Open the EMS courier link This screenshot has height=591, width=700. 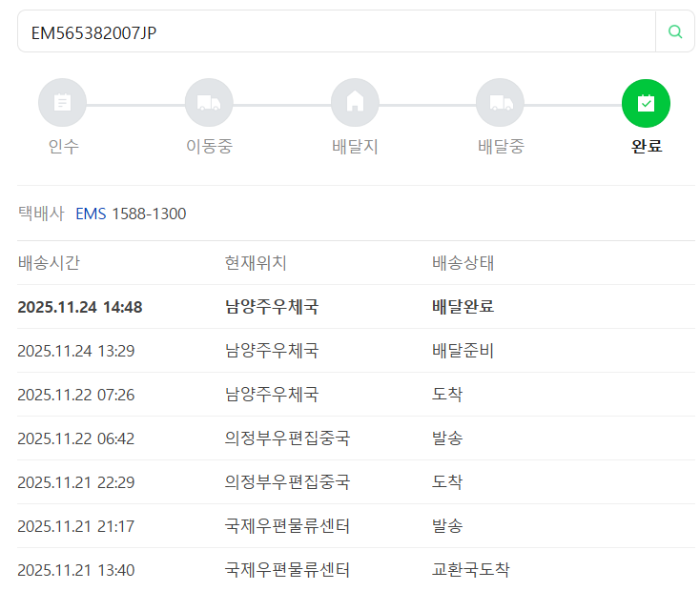click(91, 214)
